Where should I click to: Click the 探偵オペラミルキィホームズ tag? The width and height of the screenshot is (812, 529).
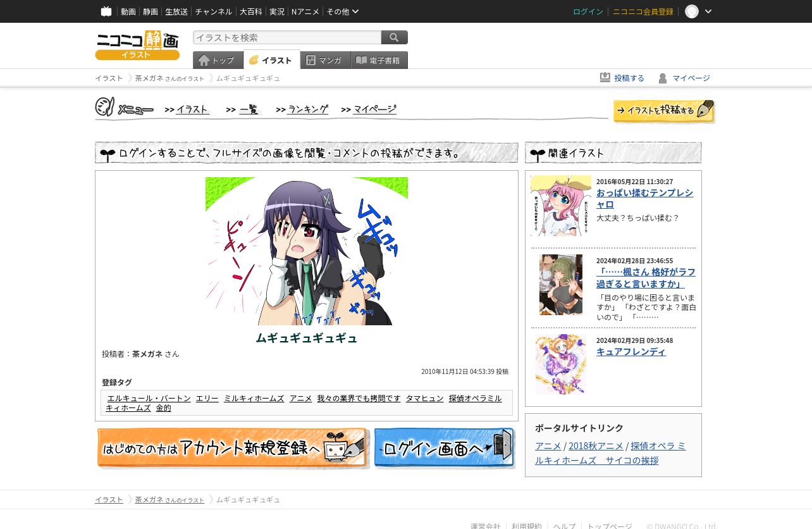pyautogui.click(x=475, y=398)
